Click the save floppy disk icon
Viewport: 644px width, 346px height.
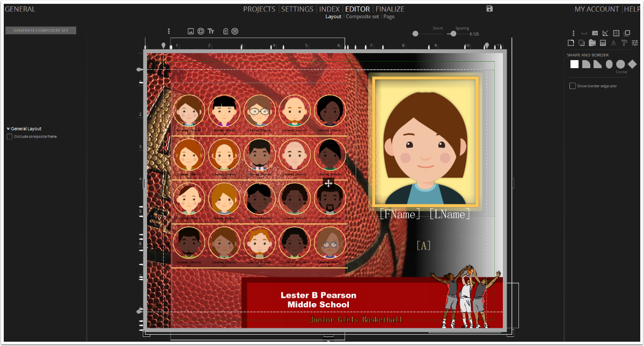point(489,9)
